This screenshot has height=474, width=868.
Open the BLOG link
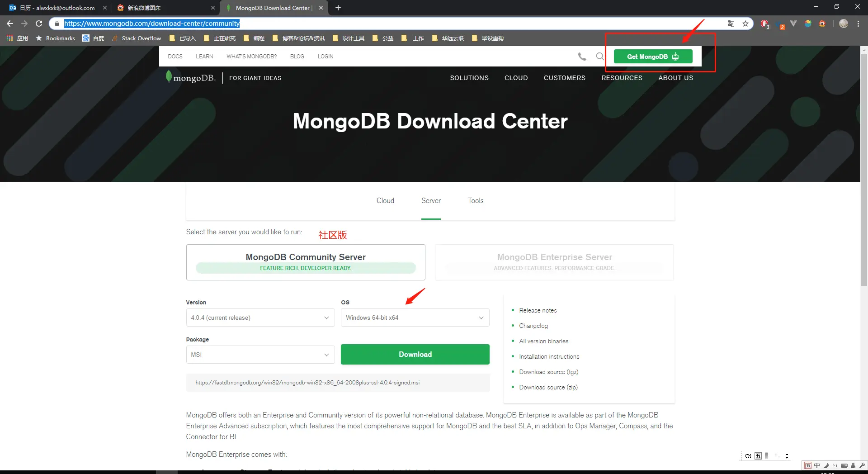point(297,57)
